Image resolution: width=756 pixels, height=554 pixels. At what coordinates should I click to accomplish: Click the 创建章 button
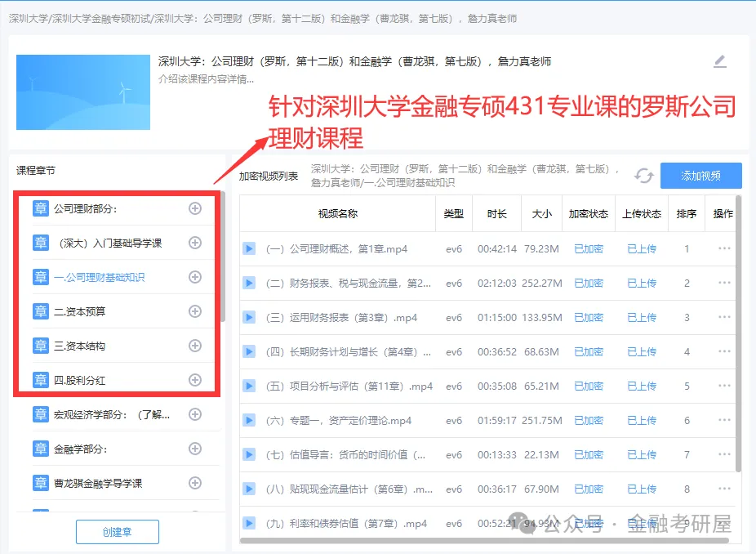[118, 532]
